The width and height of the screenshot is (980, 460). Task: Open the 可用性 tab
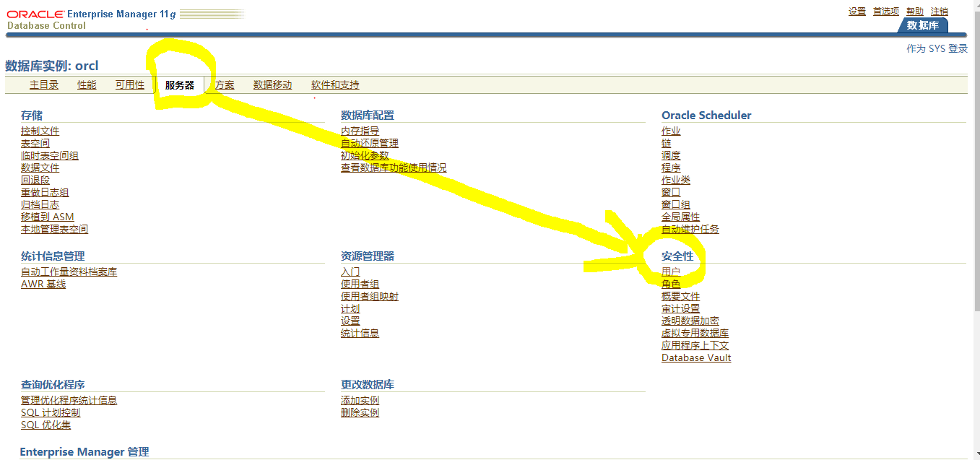(x=130, y=84)
